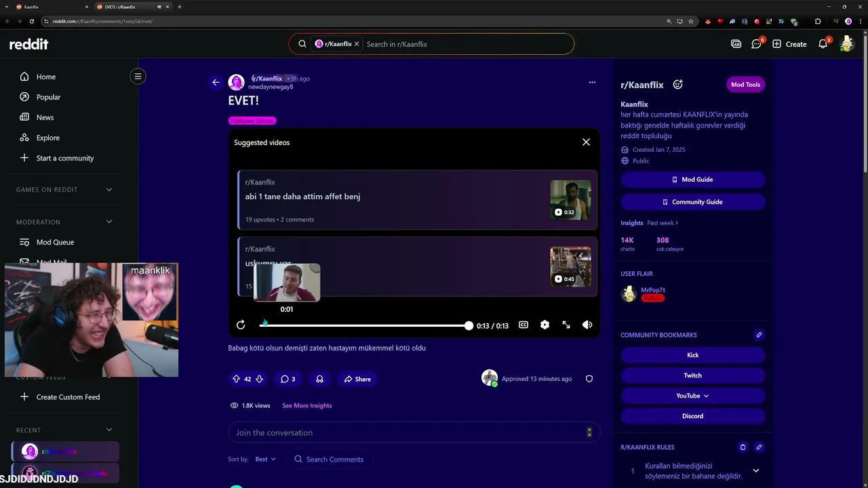The height and width of the screenshot is (488, 868).
Task: Open the Reddit ads icon in header
Action: [x=736, y=44]
